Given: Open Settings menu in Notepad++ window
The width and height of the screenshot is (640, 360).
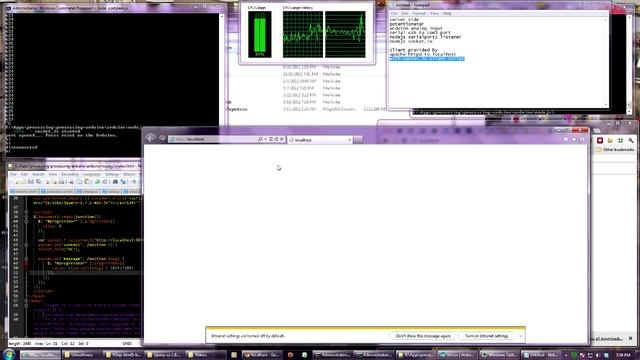Looking at the screenshot, I should (112, 174).
